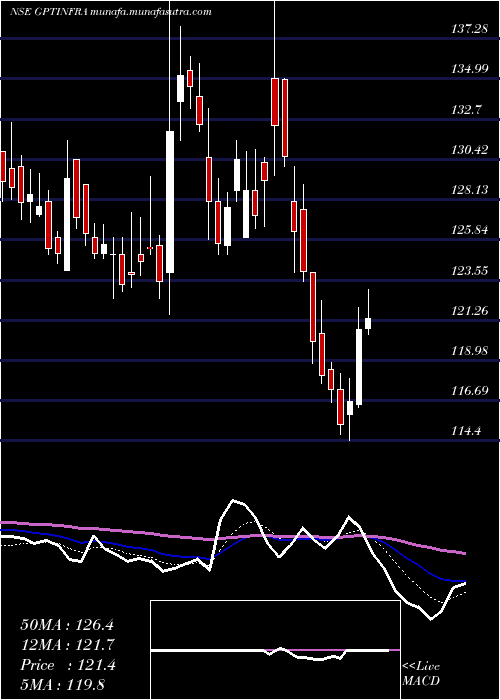
Task: Click the tall white candle rising to 132.7
Action: click(x=170, y=202)
